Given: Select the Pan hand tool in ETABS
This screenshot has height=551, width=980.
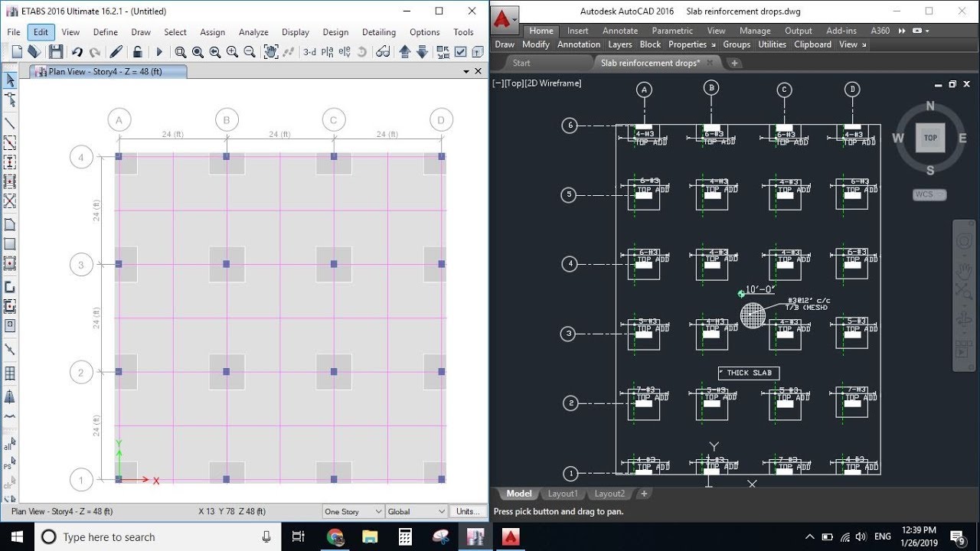Looking at the screenshot, I should pos(270,52).
